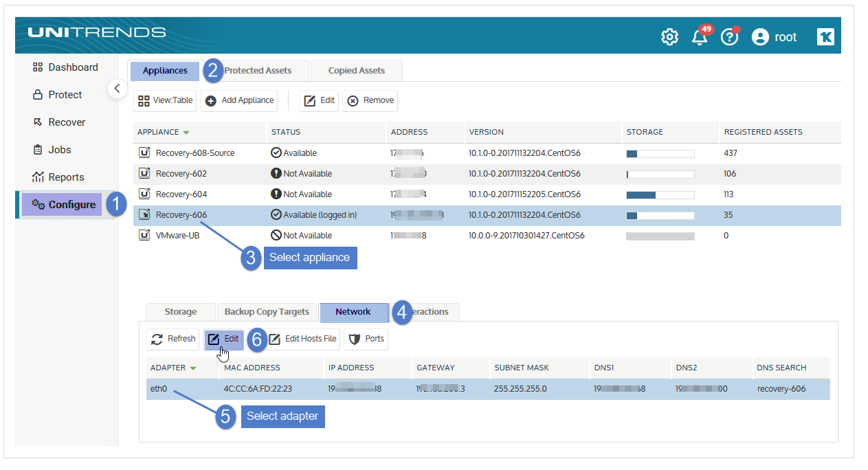The width and height of the screenshot is (868, 470).
Task: Open the root user menu
Action: coord(775,37)
